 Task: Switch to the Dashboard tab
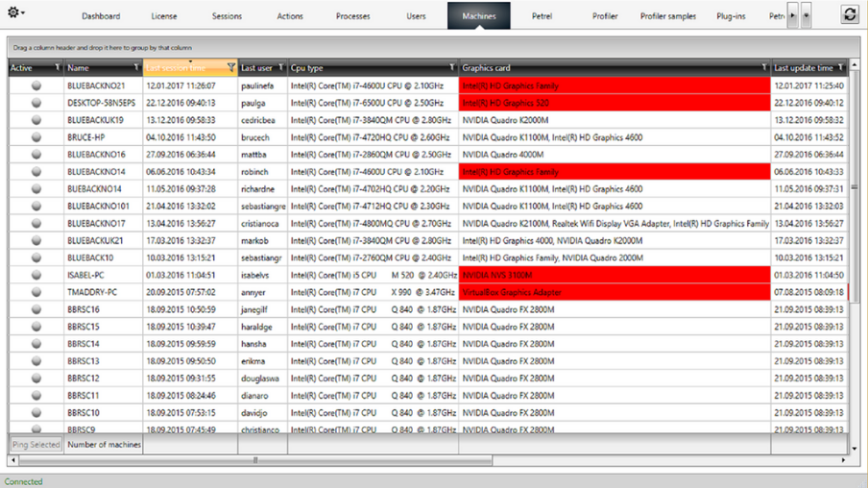pos(101,16)
